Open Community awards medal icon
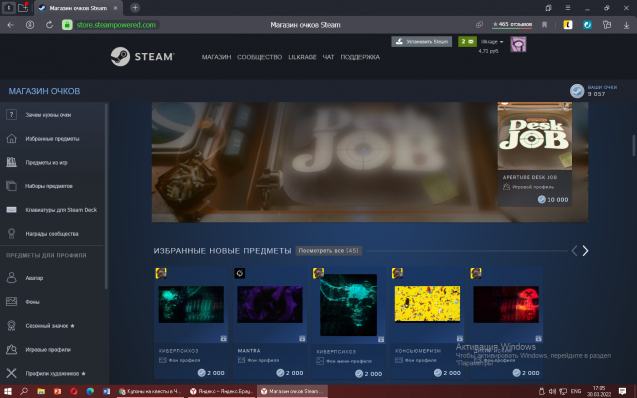The image size is (637, 398). pos(11,234)
